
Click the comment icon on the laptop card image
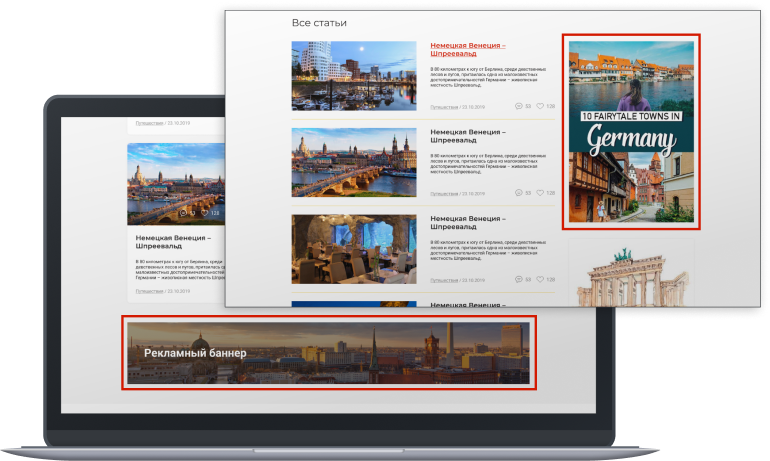[x=183, y=213]
